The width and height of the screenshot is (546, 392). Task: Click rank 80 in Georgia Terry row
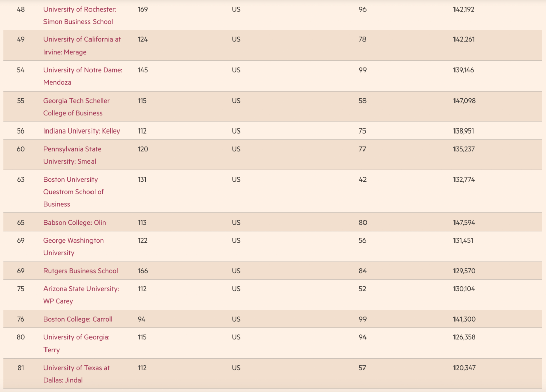21,337
